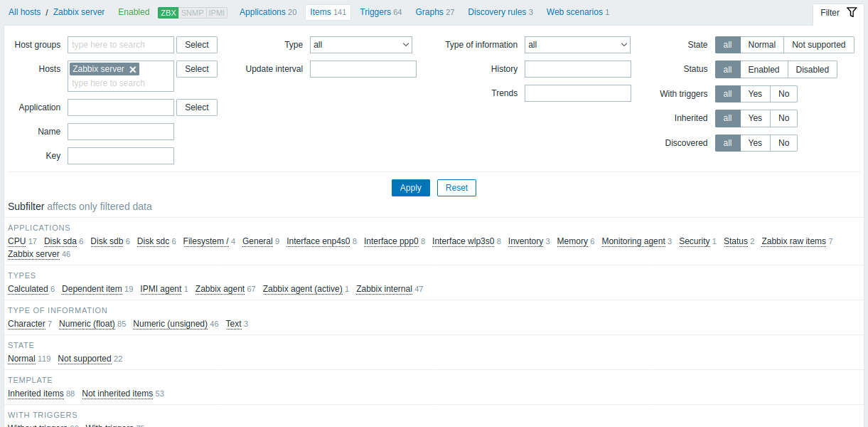This screenshot has width=868, height=427.
Task: Click the Key input field
Action: tap(121, 156)
